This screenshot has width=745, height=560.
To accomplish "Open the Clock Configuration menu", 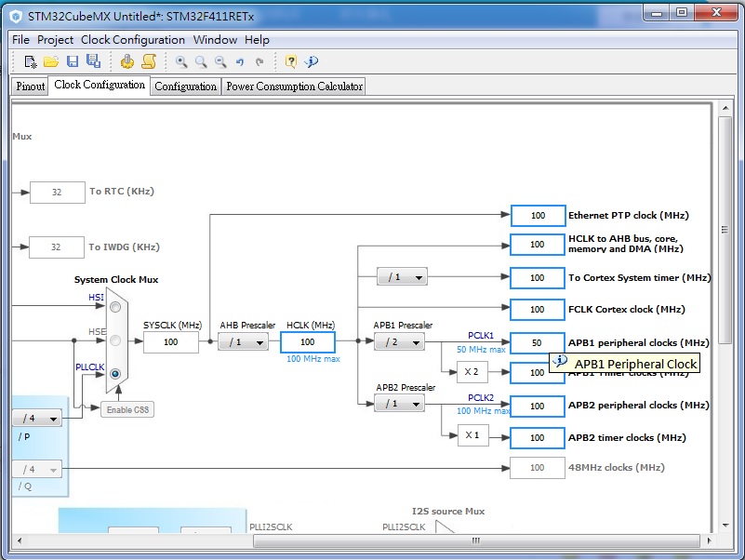I will (133, 39).
